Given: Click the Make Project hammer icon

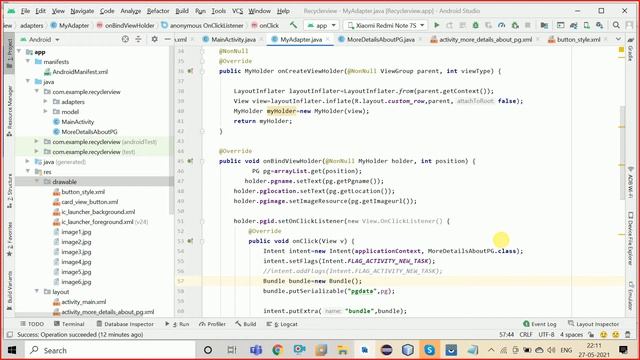Looking at the screenshot, I should 293,25.
